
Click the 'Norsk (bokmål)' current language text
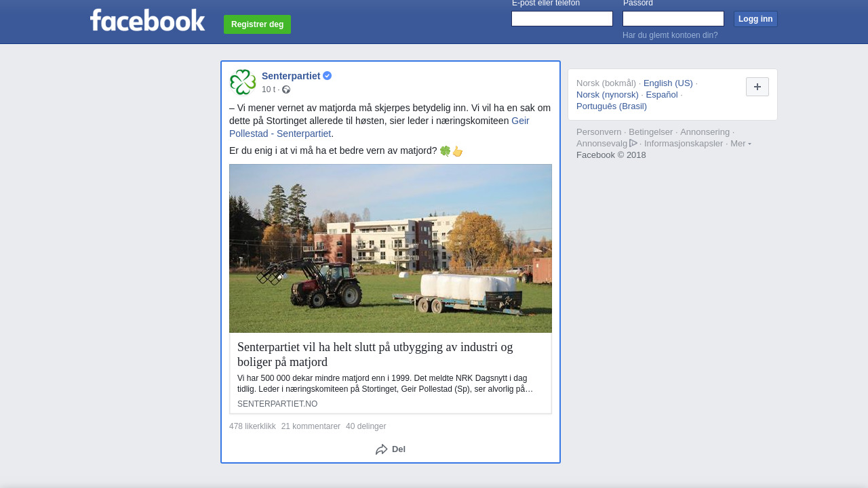(x=606, y=83)
